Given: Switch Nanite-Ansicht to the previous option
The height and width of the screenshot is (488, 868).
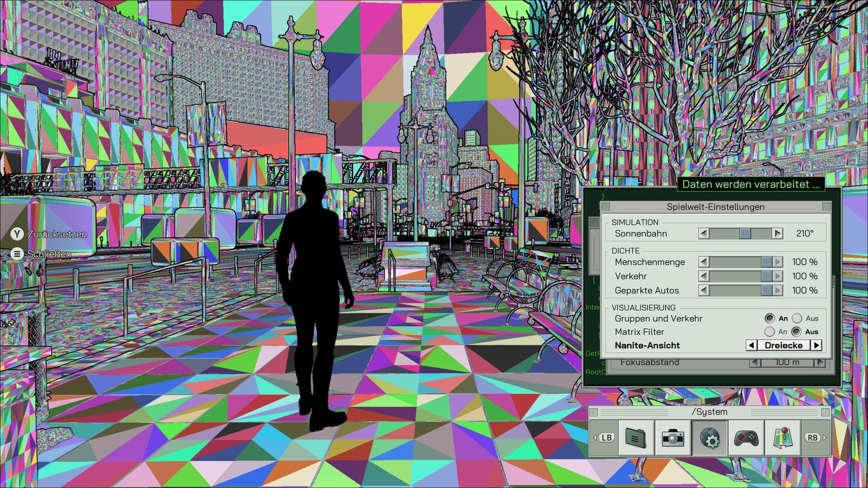Looking at the screenshot, I should tap(752, 345).
